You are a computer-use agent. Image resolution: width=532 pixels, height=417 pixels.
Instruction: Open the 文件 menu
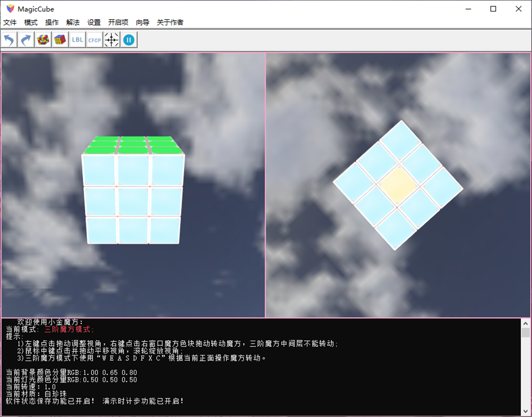coord(10,22)
